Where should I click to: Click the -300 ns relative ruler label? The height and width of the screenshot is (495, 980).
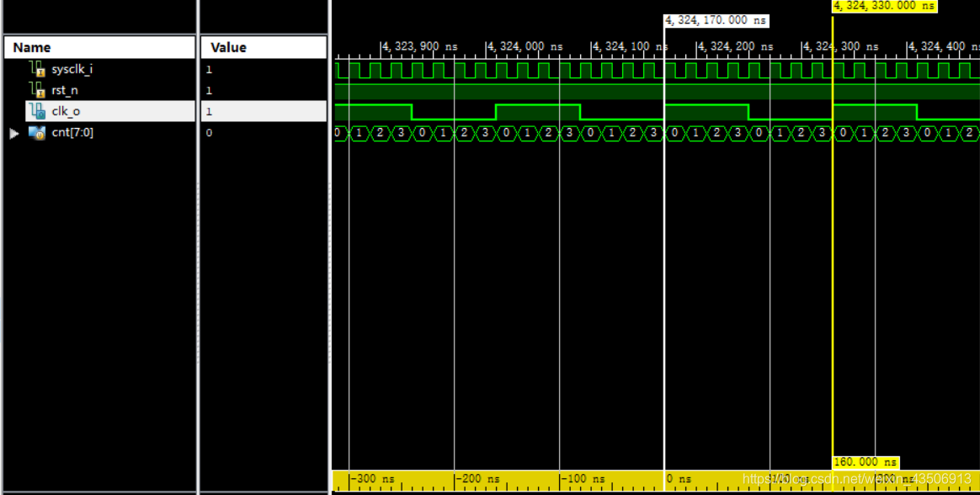(372, 479)
